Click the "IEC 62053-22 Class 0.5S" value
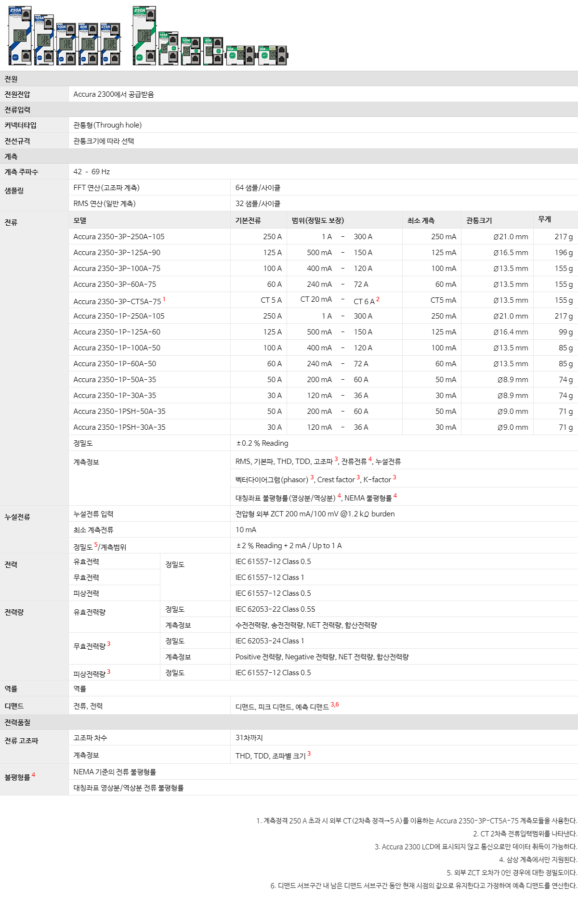This screenshot has width=578, height=924. click(275, 609)
